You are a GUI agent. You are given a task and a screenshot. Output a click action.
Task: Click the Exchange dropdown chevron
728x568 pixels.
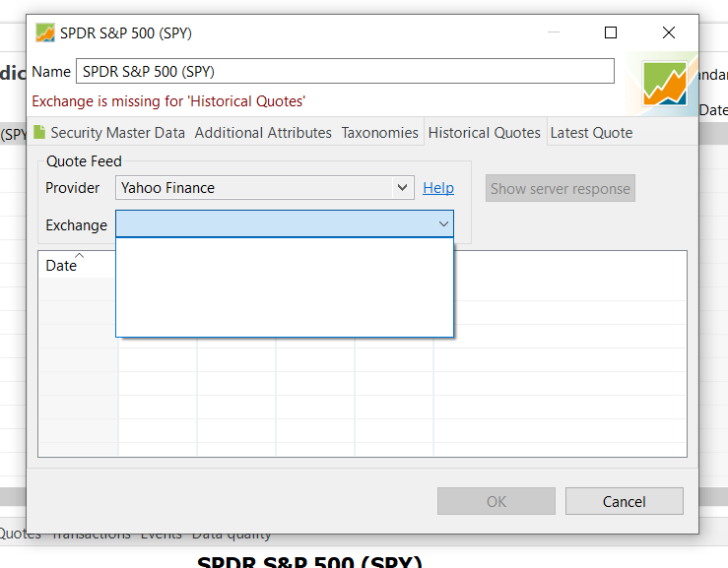coord(443,224)
